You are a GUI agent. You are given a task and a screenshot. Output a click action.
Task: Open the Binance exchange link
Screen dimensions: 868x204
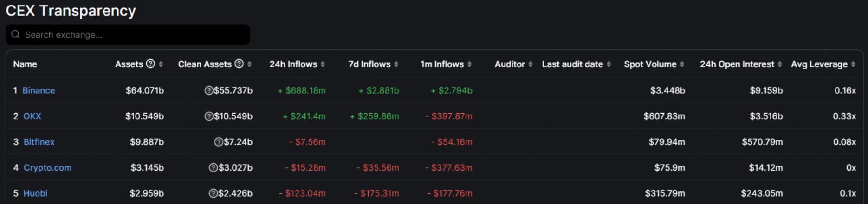point(39,90)
